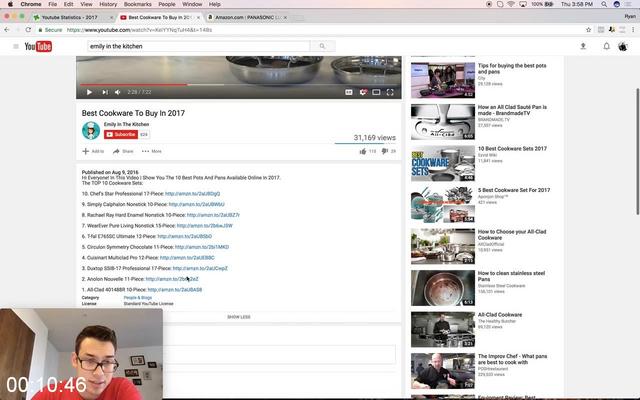The height and width of the screenshot is (400, 640).
Task: Open the Apple menu
Action: pyautogui.click(x=10, y=4)
